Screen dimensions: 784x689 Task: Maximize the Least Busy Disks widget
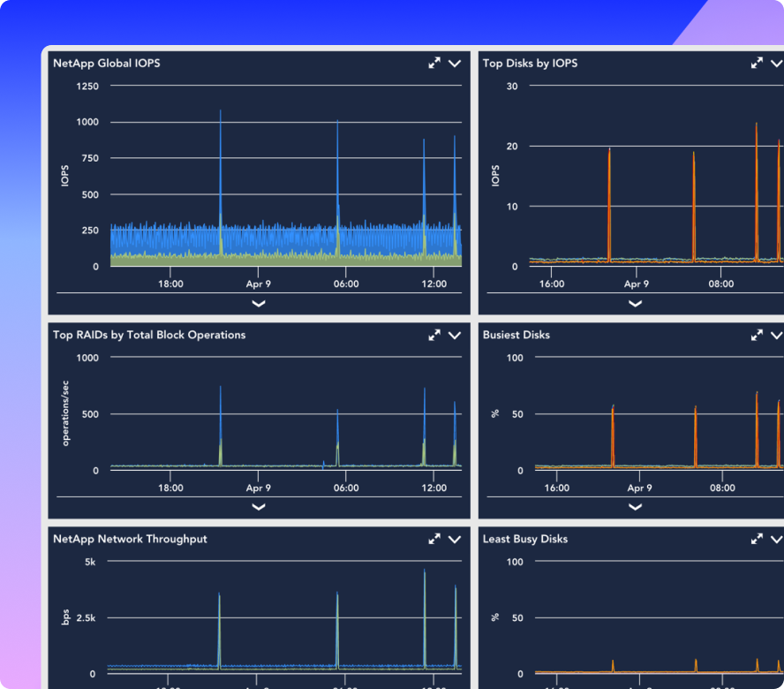(x=757, y=539)
